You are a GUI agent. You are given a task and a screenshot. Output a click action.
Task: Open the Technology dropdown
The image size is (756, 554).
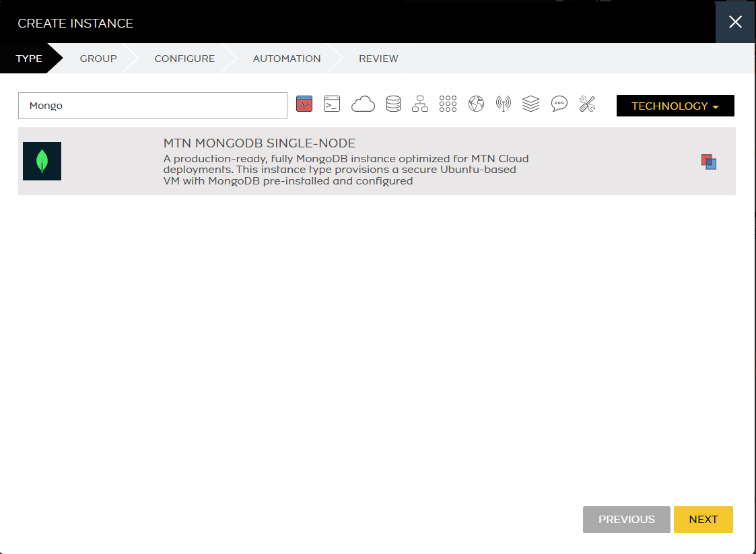coord(675,106)
